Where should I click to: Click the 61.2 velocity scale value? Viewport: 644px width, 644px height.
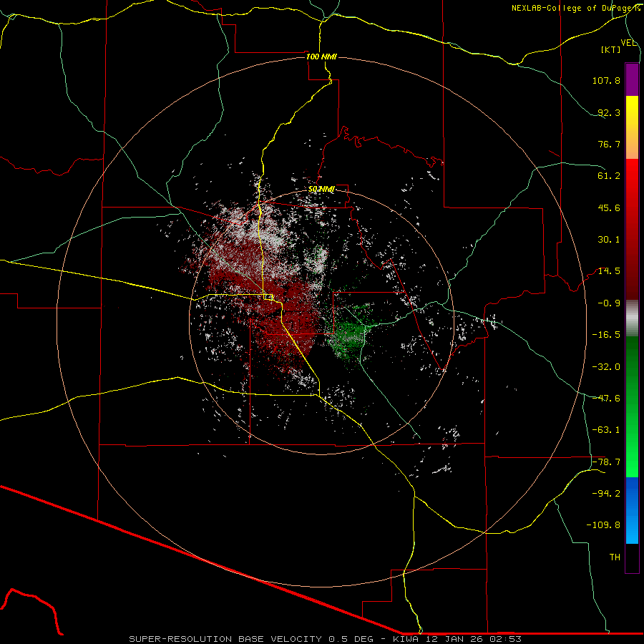pyautogui.click(x=609, y=176)
